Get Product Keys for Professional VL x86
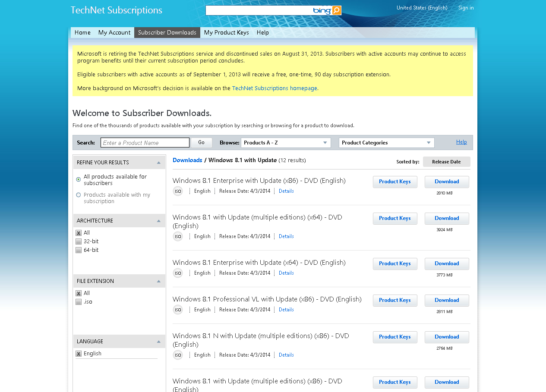Image resolution: width=546 pixels, height=392 pixels. 395,300
